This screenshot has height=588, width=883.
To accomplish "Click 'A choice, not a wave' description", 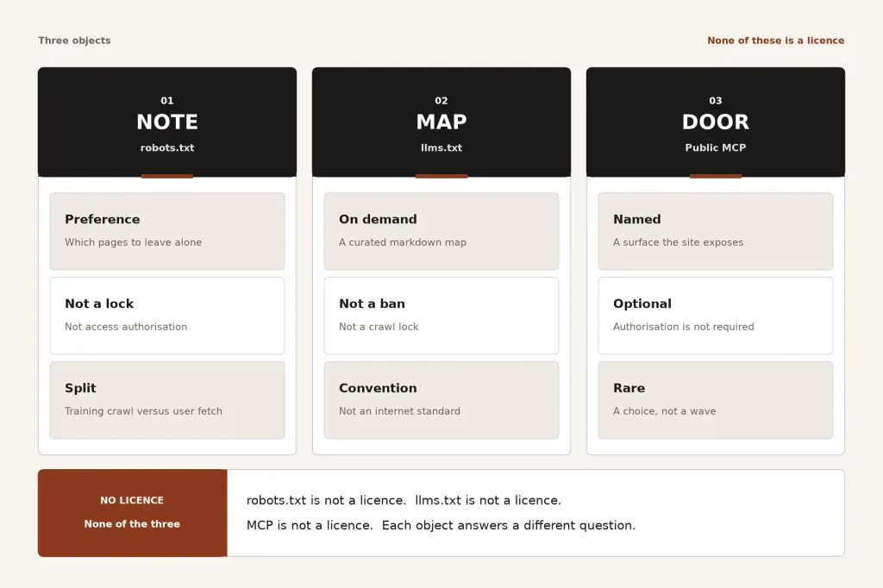I will click(665, 411).
